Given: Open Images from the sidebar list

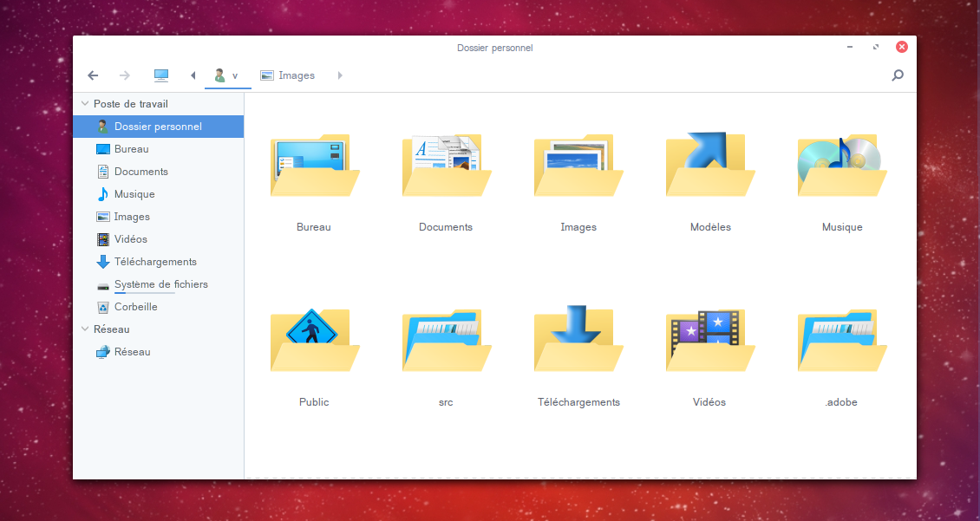Looking at the screenshot, I should (158, 217).
